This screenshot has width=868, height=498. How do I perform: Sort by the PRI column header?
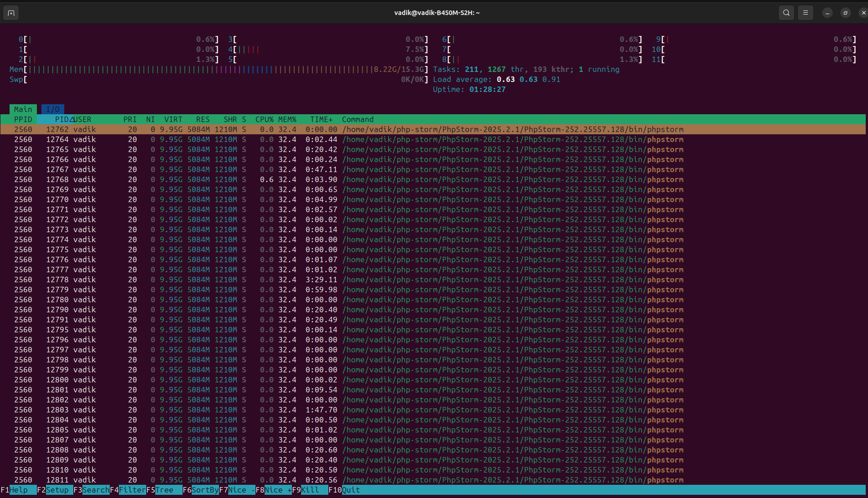[x=130, y=119]
